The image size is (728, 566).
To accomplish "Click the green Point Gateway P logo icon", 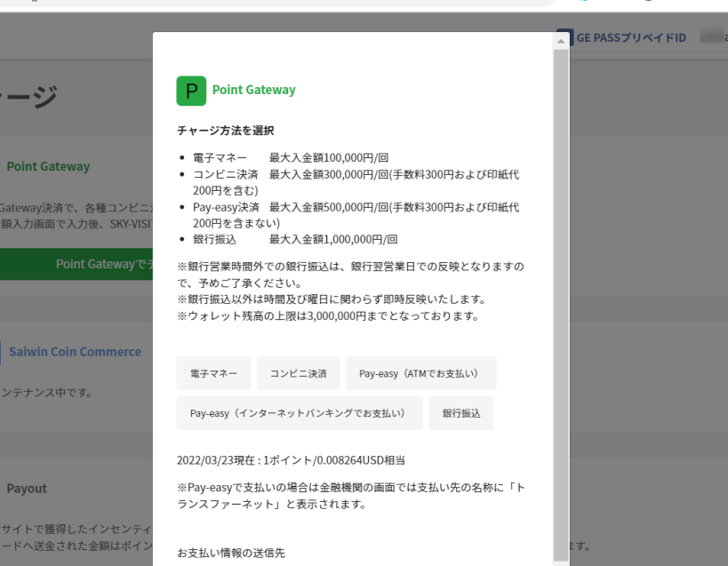I will click(x=191, y=91).
